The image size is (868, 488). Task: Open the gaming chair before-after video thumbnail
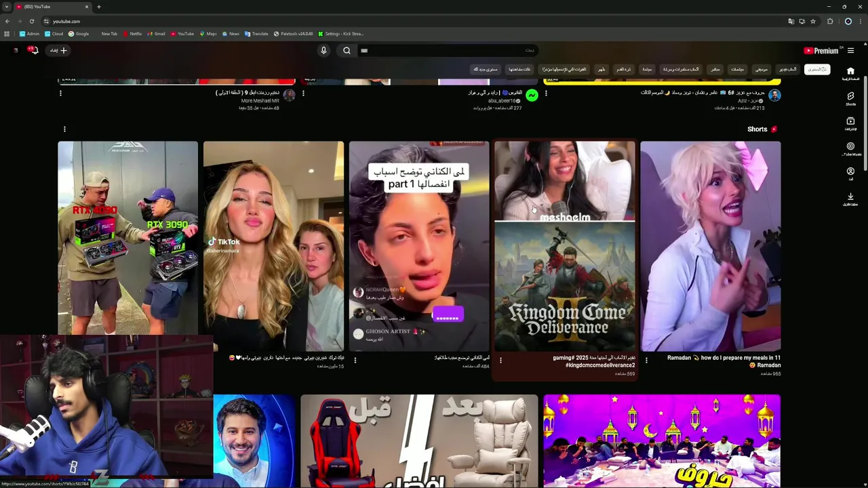419,441
